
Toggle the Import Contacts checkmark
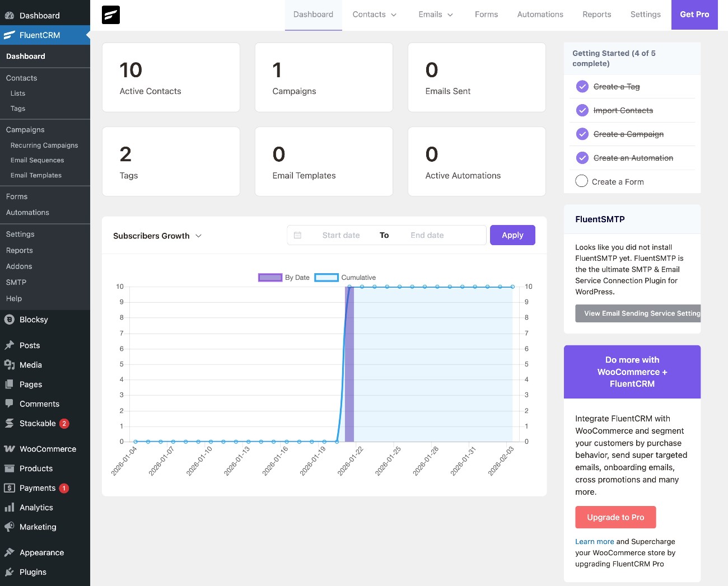(x=582, y=110)
